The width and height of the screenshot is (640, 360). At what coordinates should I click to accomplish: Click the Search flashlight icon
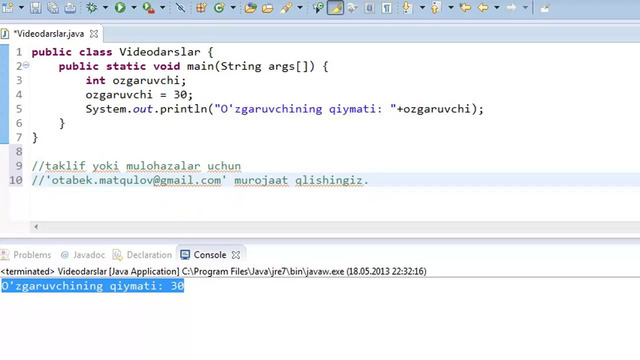point(286,7)
